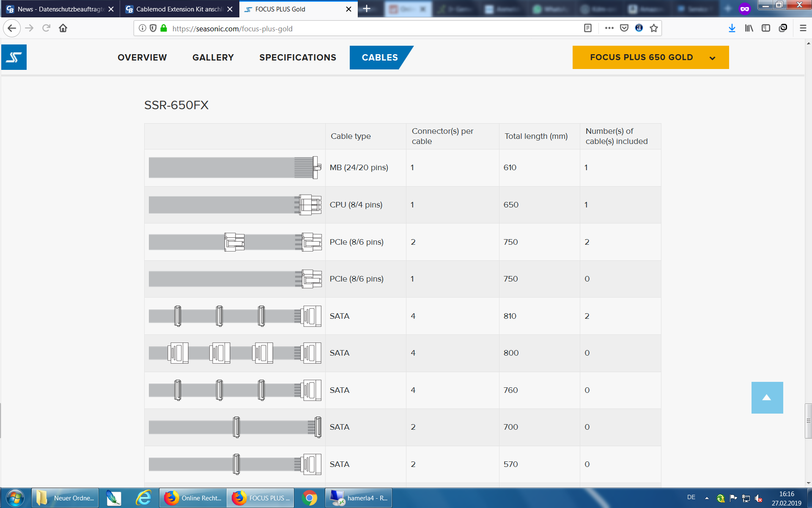Click the Seasonic logo icon
Image resolution: width=812 pixels, height=508 pixels.
pyautogui.click(x=14, y=57)
